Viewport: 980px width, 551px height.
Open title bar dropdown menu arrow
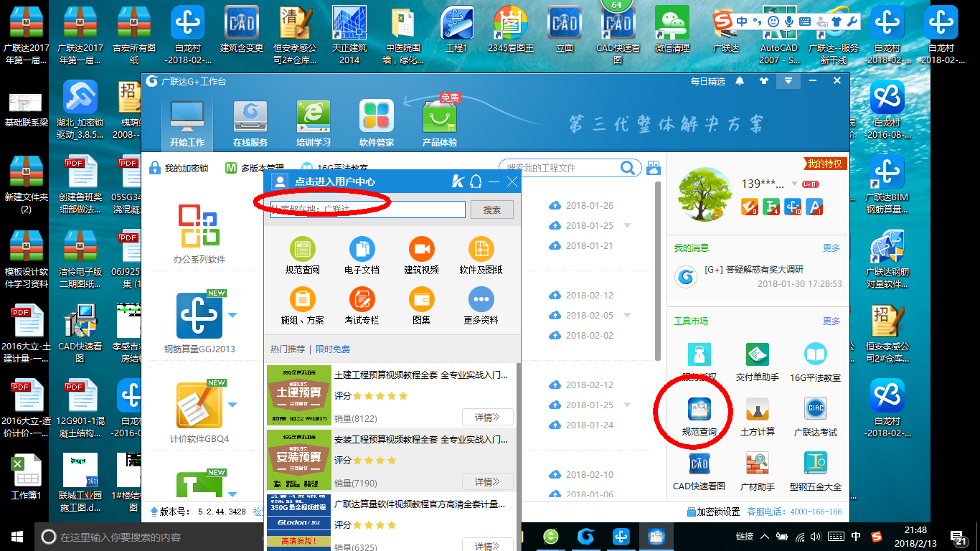pyautogui.click(x=788, y=81)
